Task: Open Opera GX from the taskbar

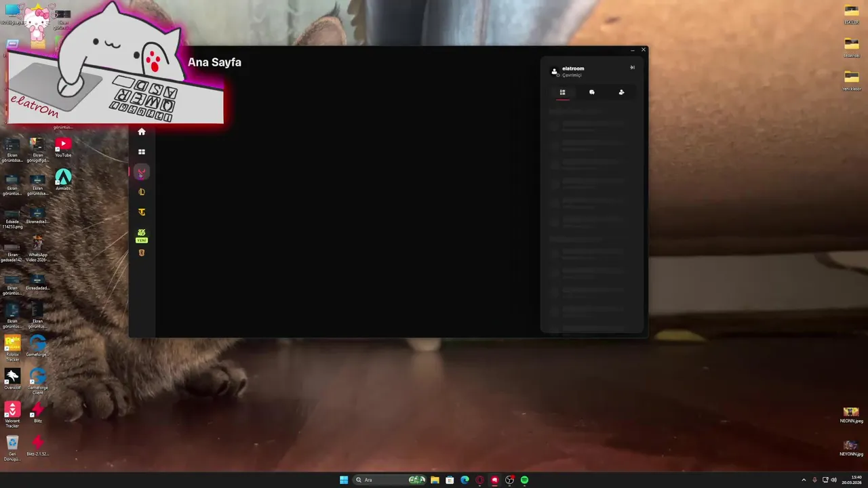Action: coord(479,480)
